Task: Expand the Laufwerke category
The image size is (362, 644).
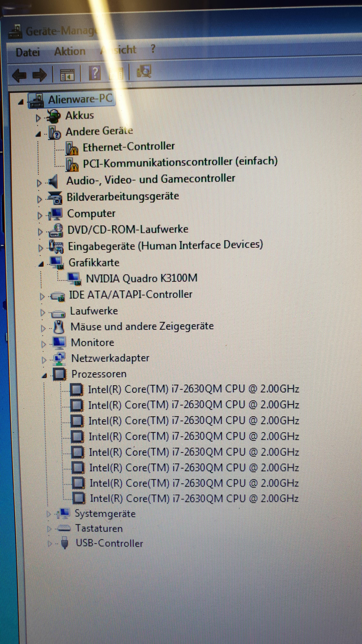Action: click(x=43, y=313)
